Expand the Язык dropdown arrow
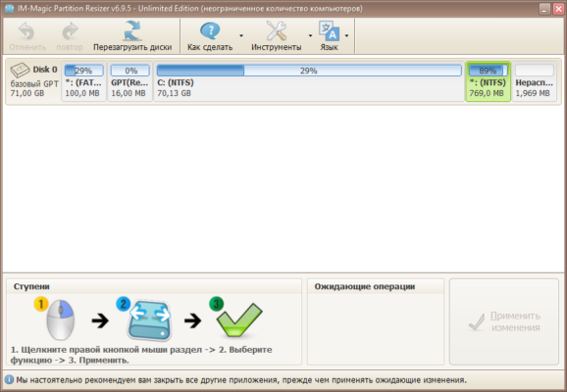Viewport: 567px width, 392px height. pyautogui.click(x=347, y=35)
